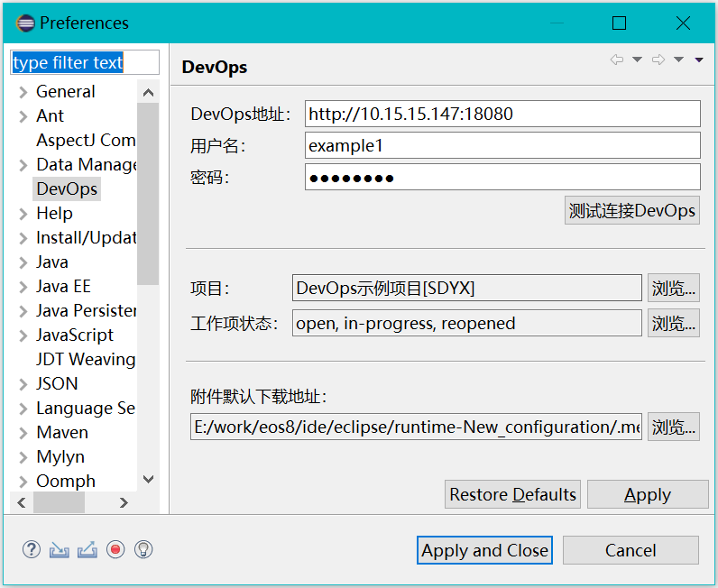Click Apply and Close button
The width and height of the screenshot is (718, 588).
(x=484, y=550)
